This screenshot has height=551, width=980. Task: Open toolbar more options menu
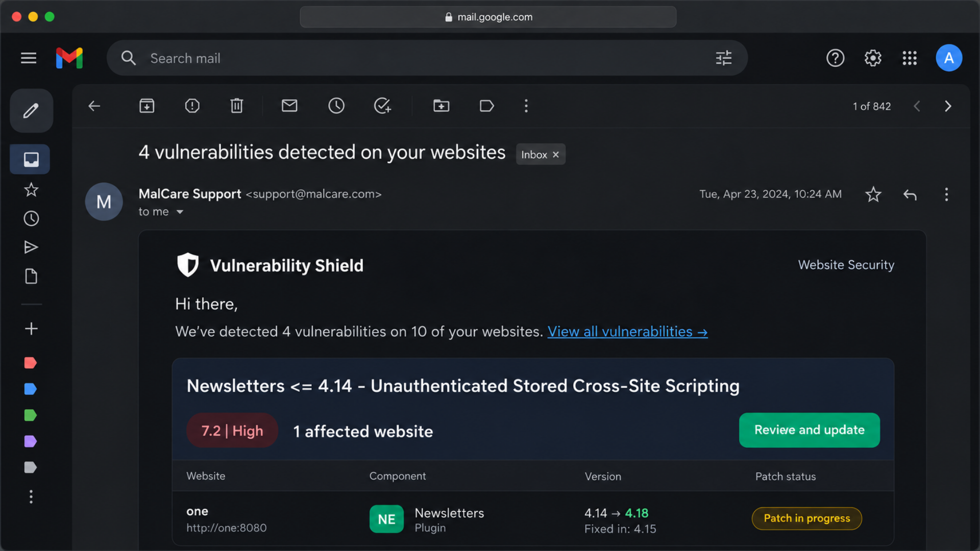point(526,106)
